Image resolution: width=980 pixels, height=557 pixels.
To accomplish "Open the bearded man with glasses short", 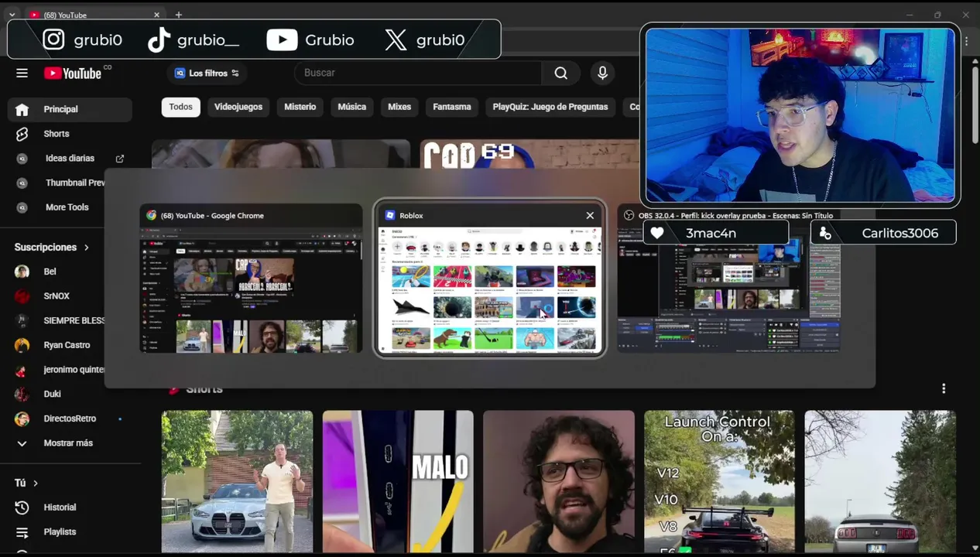I will [559, 482].
